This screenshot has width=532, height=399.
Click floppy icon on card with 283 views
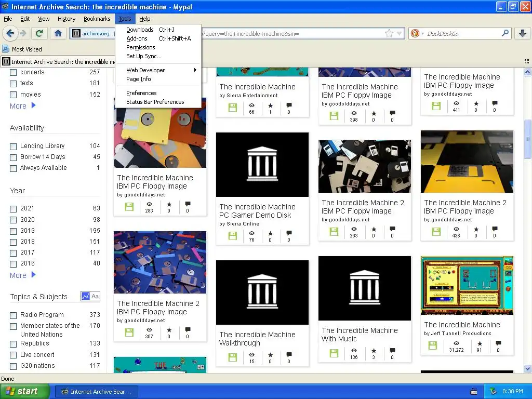point(129,207)
